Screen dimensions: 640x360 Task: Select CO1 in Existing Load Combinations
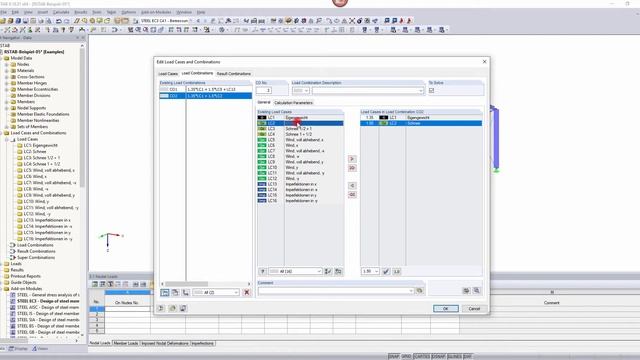(206, 89)
